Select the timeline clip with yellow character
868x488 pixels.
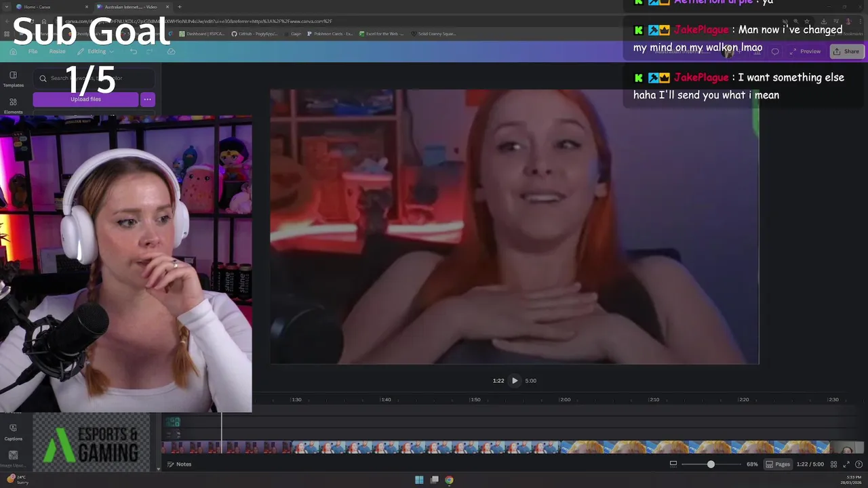click(x=694, y=447)
